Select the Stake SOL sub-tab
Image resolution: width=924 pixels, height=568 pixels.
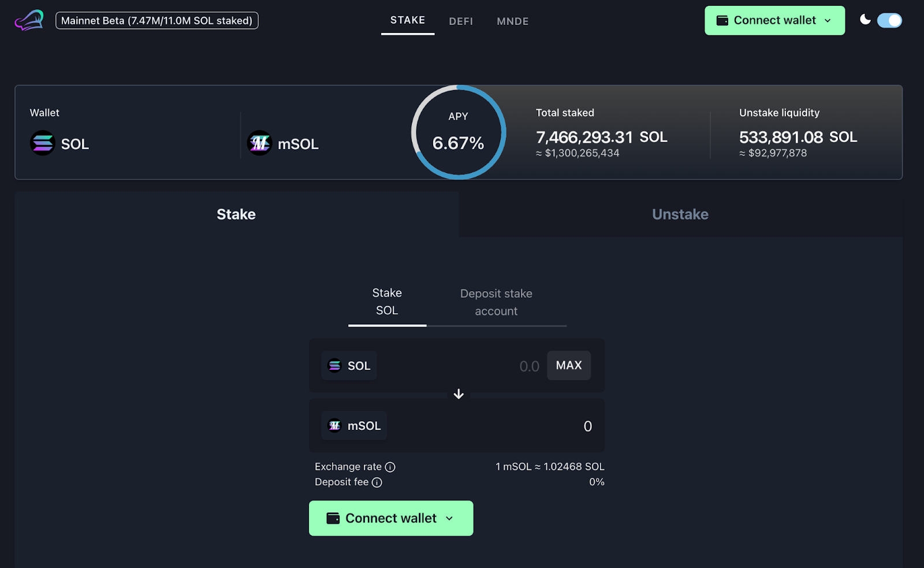[x=387, y=302]
